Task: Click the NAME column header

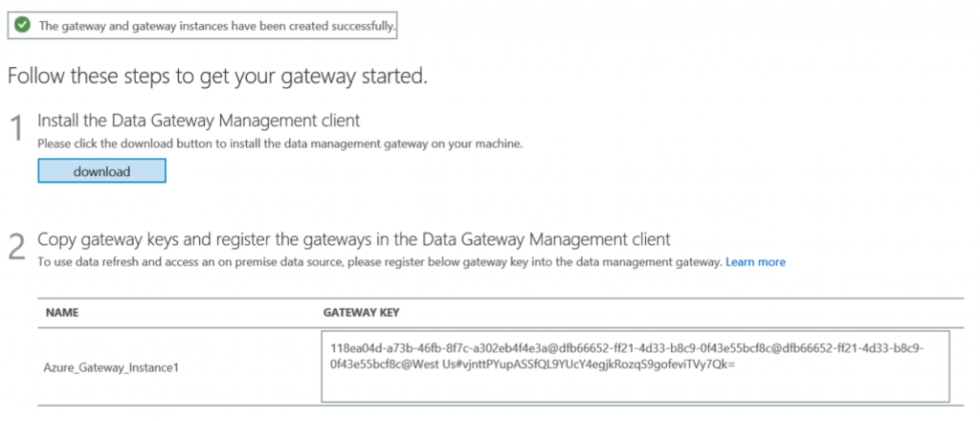Action: tap(61, 312)
